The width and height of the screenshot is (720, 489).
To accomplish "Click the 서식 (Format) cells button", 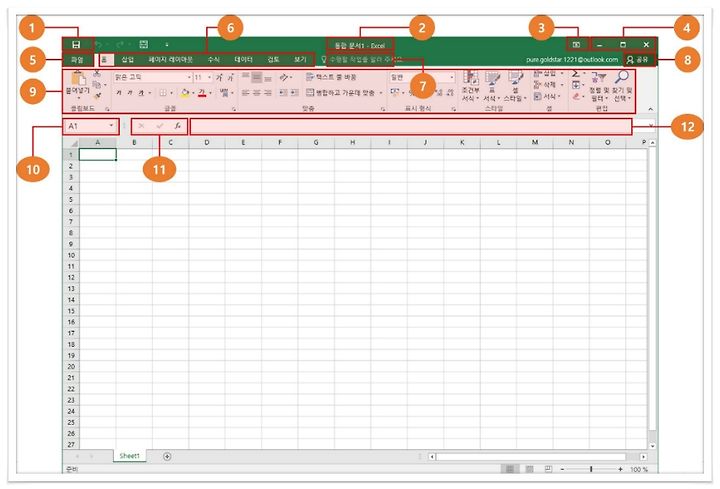I will coord(547,96).
